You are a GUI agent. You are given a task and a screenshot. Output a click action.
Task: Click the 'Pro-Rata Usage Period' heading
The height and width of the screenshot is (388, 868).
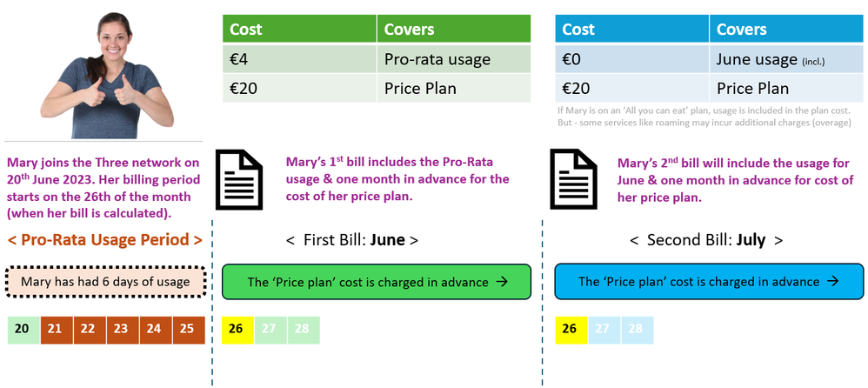tap(105, 240)
